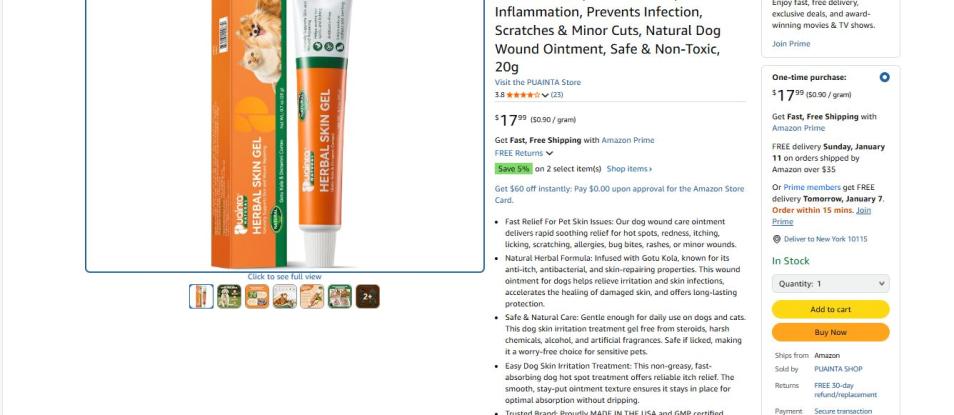Open the '2+' more images thumbnail
954x415 pixels.
click(x=367, y=296)
